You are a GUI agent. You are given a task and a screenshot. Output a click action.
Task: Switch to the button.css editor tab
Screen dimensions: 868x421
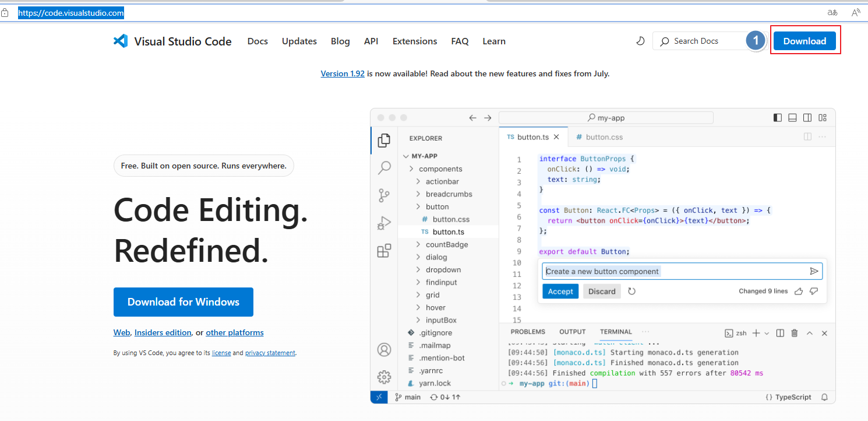pos(599,137)
